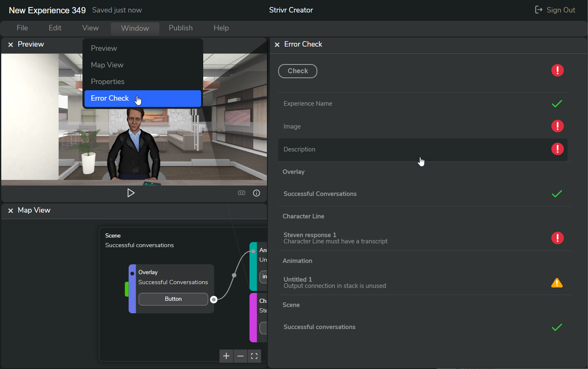This screenshot has height=369, width=588.
Task: Click warning triangle for Untitled 1
Action: [557, 283]
